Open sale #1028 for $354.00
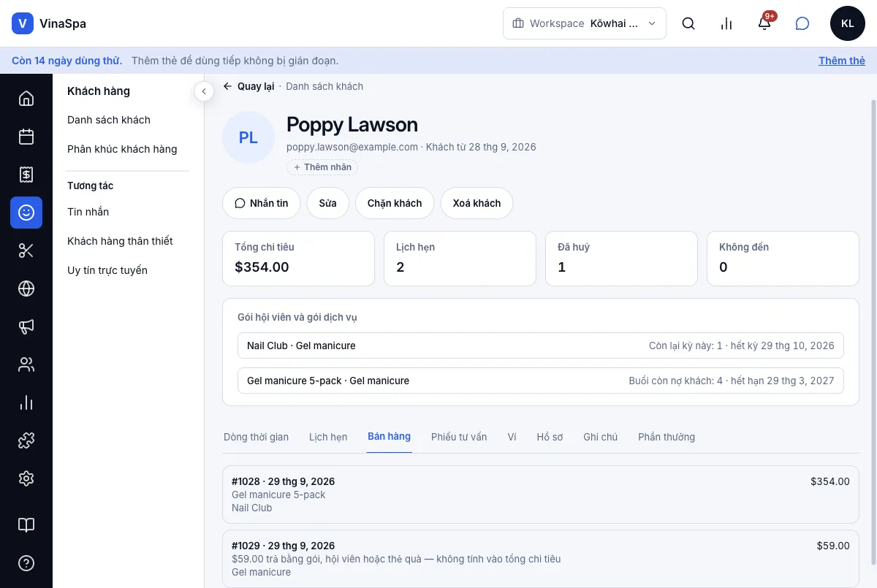 541,495
